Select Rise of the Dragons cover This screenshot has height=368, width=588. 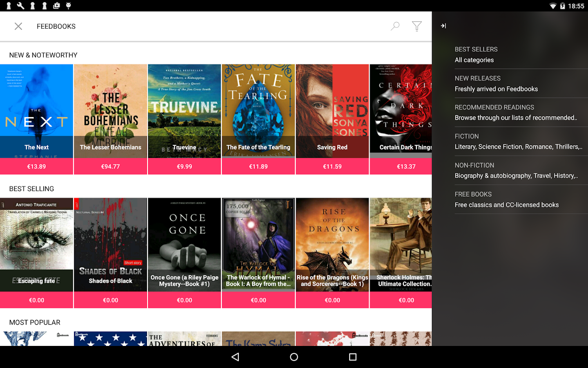point(332,245)
